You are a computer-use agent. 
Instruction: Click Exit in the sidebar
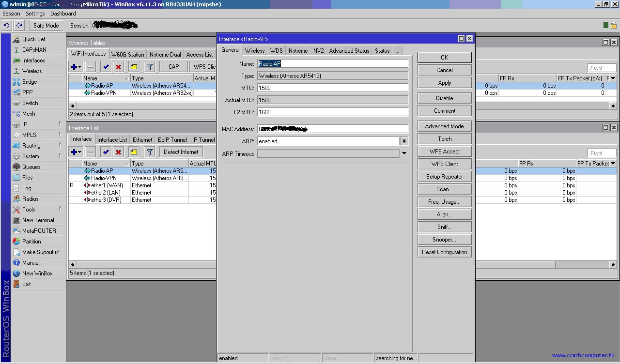[x=26, y=284]
